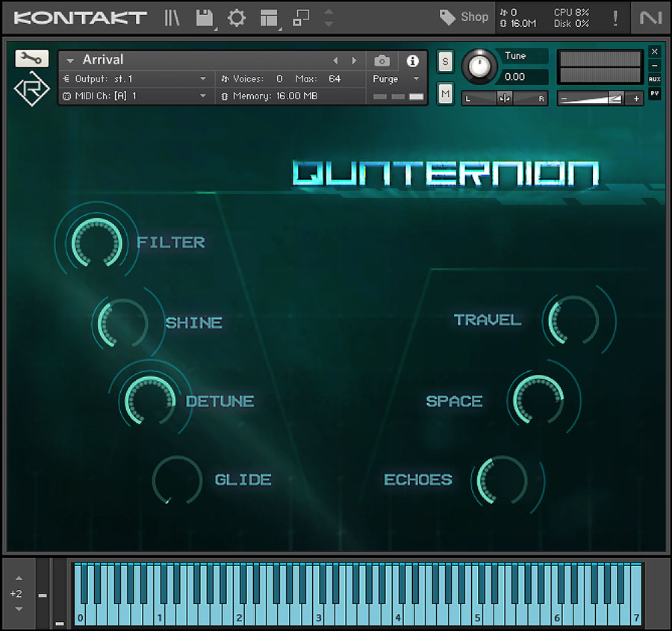The image size is (672, 631).
Task: Click the panic exclamation icon in the header
Action: point(615,18)
